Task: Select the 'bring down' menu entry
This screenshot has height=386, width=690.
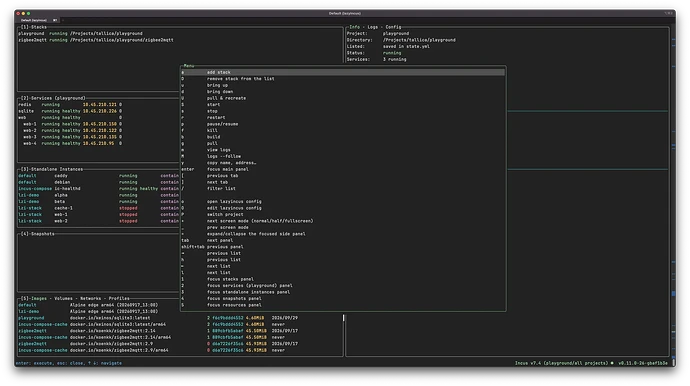Action: [x=343, y=92]
